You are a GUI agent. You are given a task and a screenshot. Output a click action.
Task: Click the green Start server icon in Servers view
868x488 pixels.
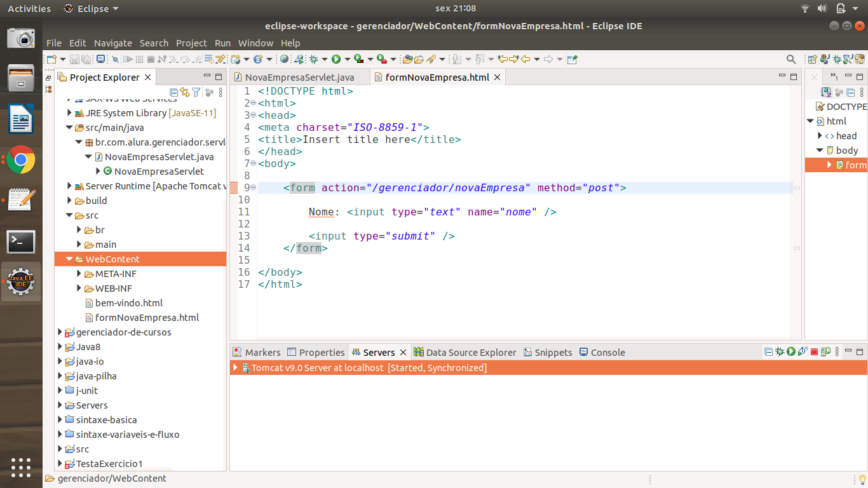tap(791, 351)
